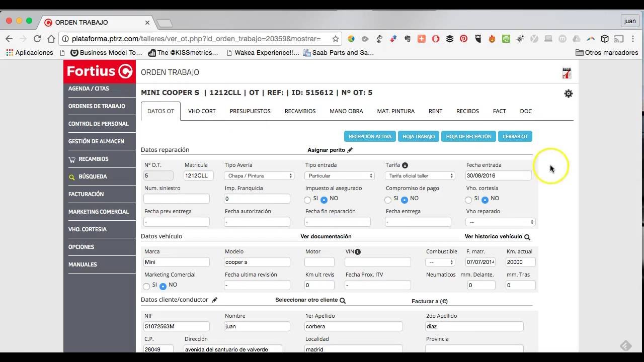Switch to the MAT. PINTURA tab
The height and width of the screenshot is (362, 644).
tap(396, 111)
